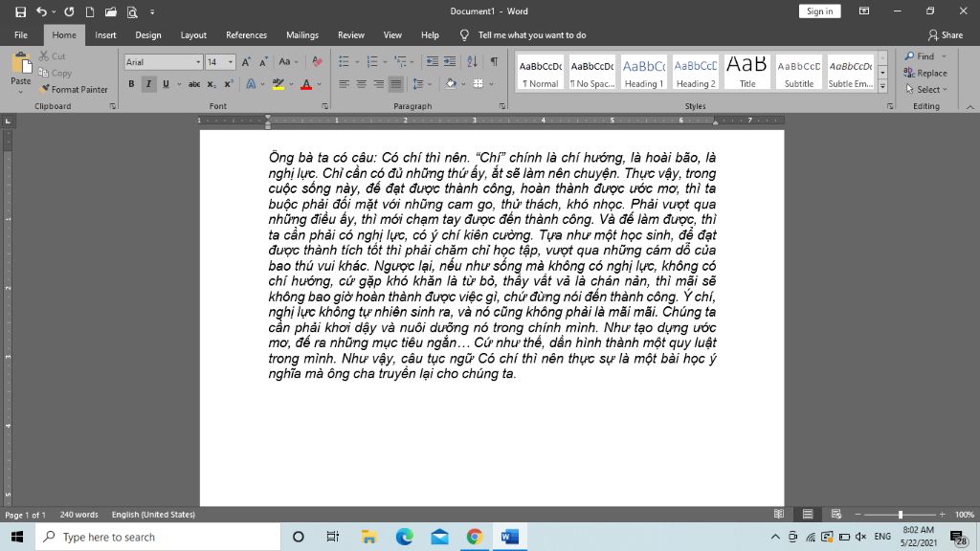Open Ribbon Display Options
Screen dimensions: 980x551
pos(864,11)
